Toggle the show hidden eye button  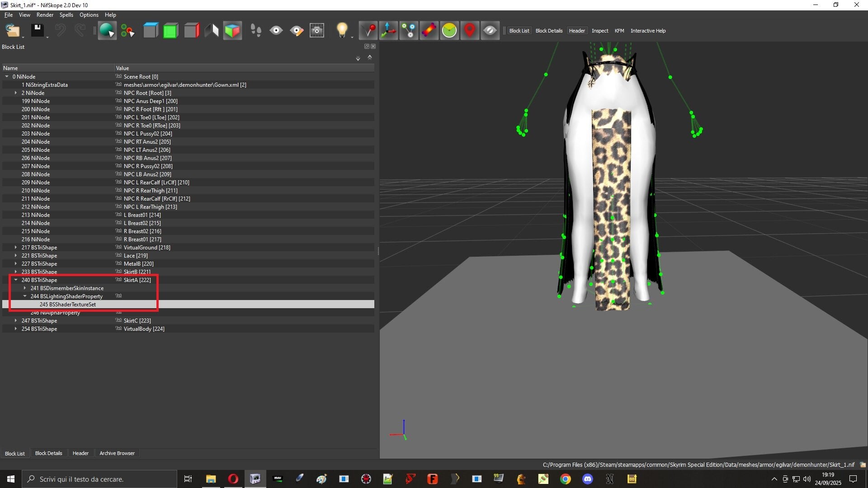pos(490,31)
